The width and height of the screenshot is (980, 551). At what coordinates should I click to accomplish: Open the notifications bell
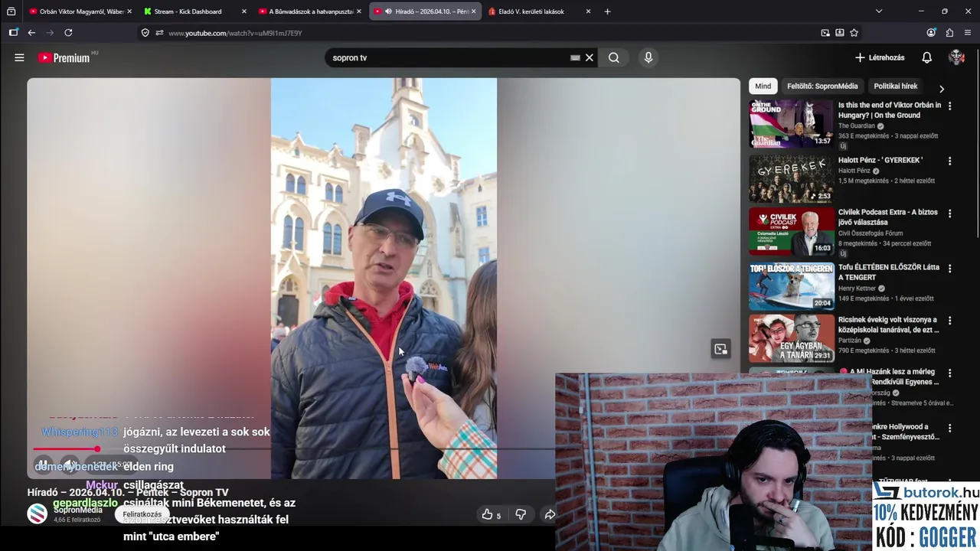click(x=926, y=57)
